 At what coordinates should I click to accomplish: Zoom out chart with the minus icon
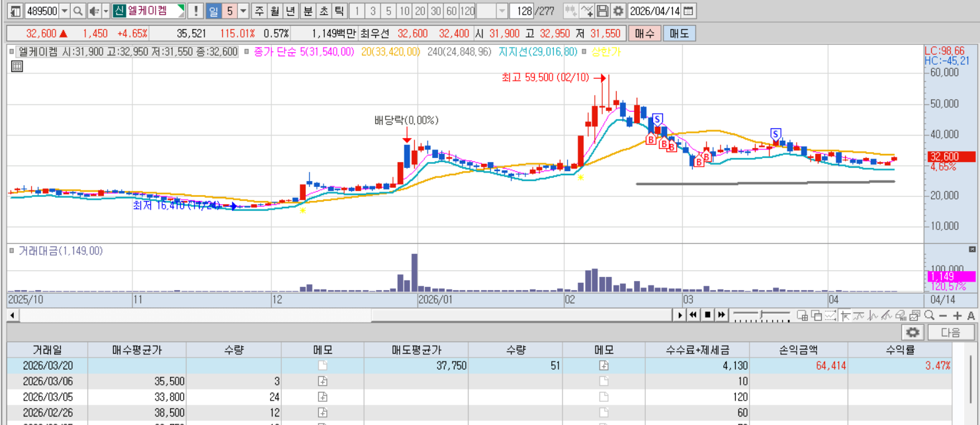(x=943, y=316)
